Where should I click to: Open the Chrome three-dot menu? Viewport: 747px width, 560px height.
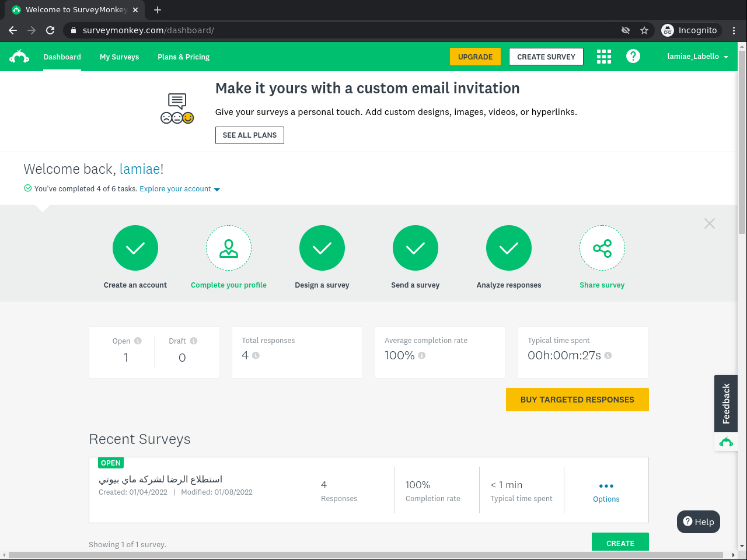pos(734,30)
